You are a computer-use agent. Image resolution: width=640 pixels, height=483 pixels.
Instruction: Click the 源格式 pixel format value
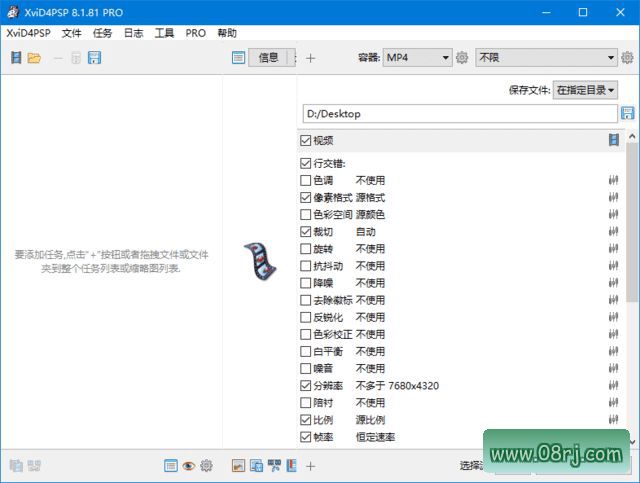pos(370,198)
